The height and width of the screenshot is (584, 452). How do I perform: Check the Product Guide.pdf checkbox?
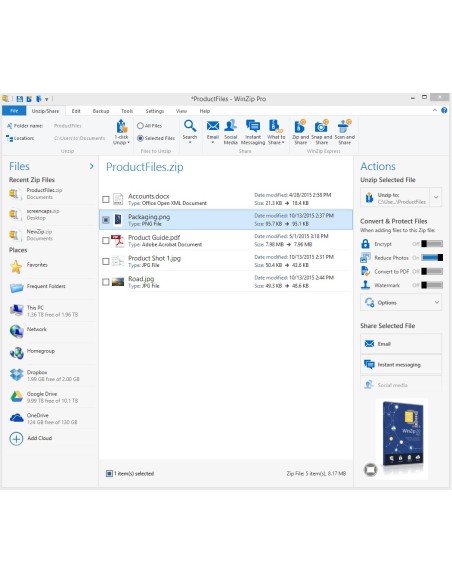pos(106,241)
